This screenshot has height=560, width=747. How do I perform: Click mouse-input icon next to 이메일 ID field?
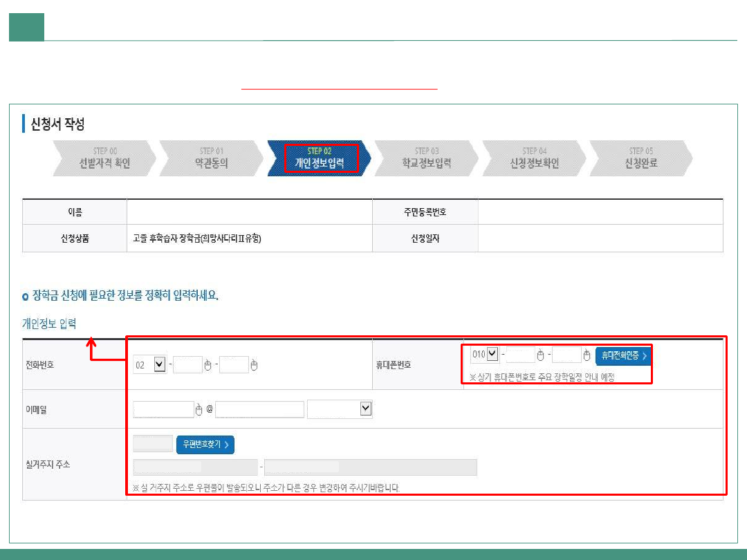(x=200, y=410)
